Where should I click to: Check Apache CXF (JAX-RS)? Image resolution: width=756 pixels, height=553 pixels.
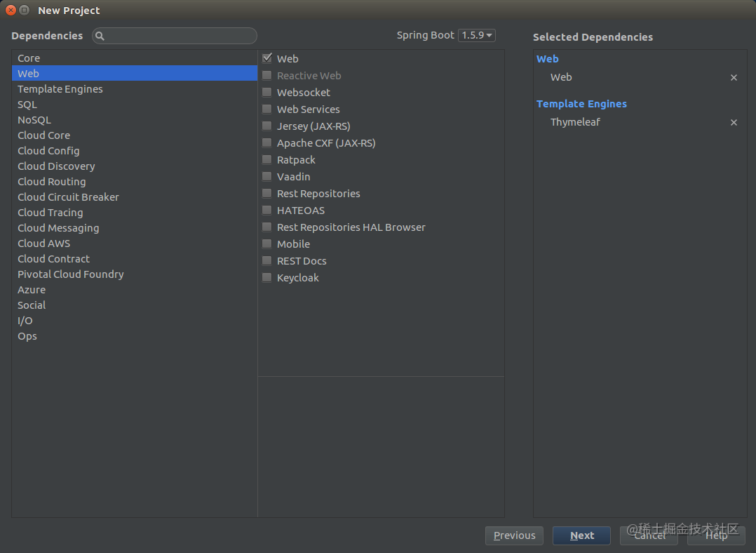[266, 142]
